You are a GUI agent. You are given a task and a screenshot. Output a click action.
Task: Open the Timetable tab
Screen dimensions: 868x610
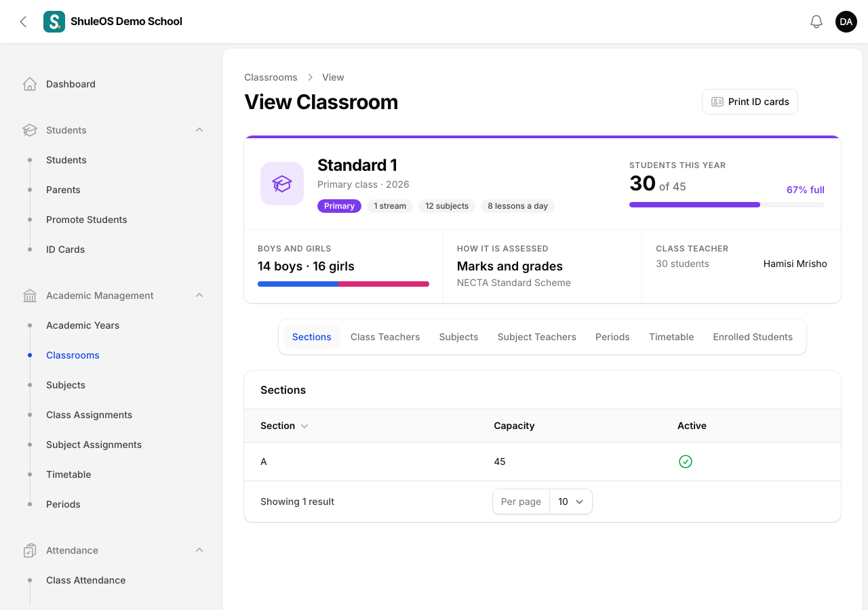pyautogui.click(x=671, y=337)
